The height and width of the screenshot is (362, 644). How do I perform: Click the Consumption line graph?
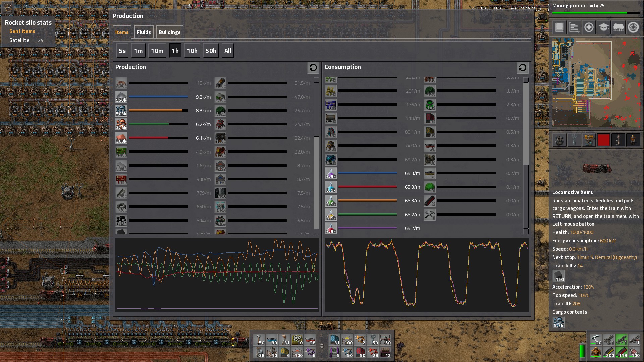click(426, 275)
